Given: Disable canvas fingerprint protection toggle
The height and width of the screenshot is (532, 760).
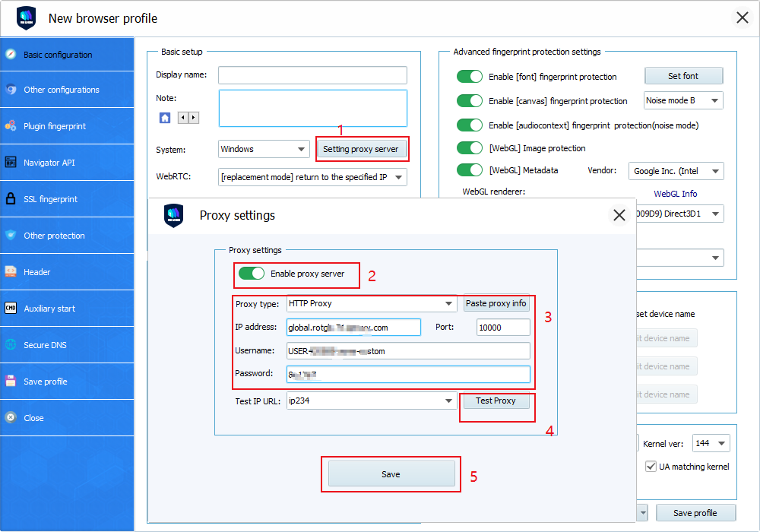Looking at the screenshot, I should pyautogui.click(x=469, y=101).
